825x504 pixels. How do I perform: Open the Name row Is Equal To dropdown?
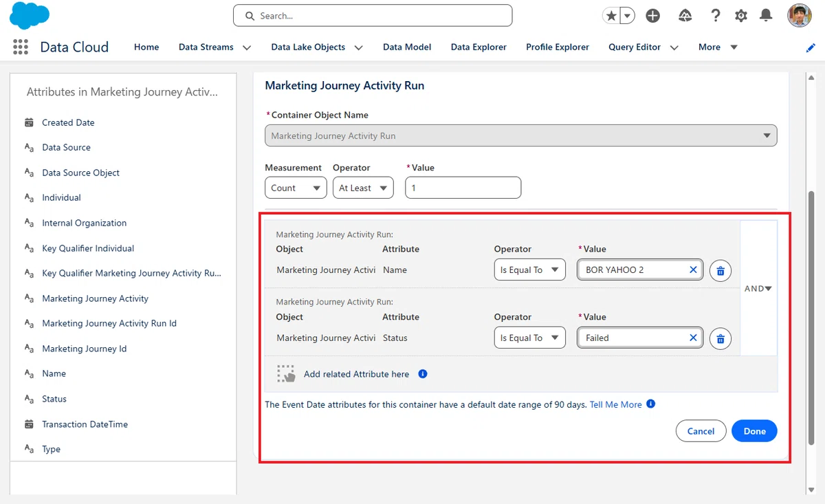[x=529, y=270]
